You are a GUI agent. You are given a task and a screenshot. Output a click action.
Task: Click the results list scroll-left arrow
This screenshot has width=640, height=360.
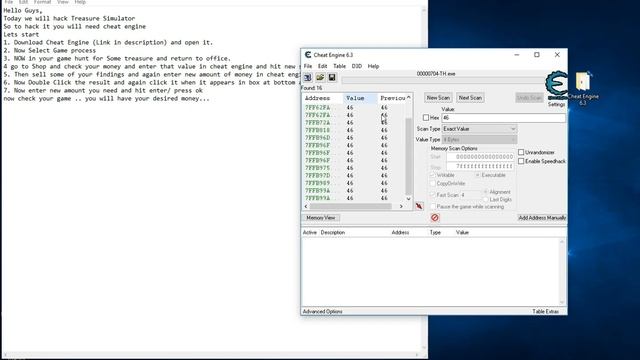tap(306, 207)
